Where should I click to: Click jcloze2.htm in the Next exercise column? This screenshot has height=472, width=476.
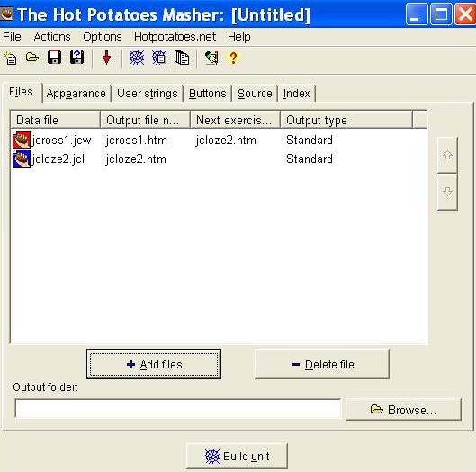pyautogui.click(x=226, y=141)
